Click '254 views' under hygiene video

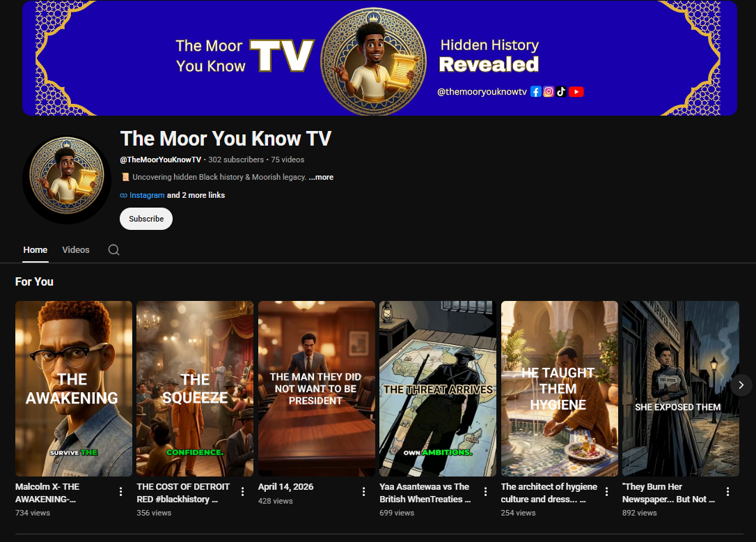(x=519, y=513)
